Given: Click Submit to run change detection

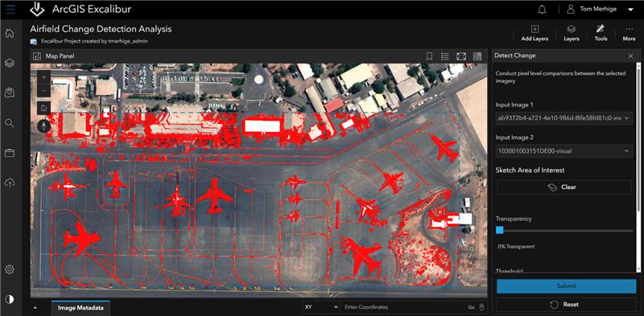Looking at the screenshot, I should coord(567,286).
